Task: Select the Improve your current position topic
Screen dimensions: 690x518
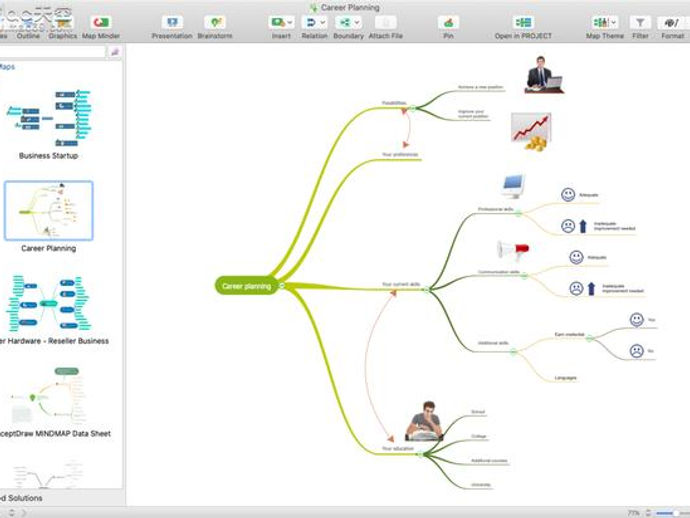Action: (x=473, y=114)
